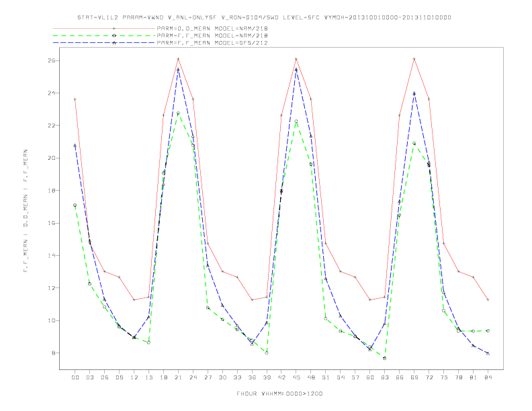Click x-axis forecast hour label 18
Image resolution: width=532 pixels, height=411 pixels.
tap(163, 377)
